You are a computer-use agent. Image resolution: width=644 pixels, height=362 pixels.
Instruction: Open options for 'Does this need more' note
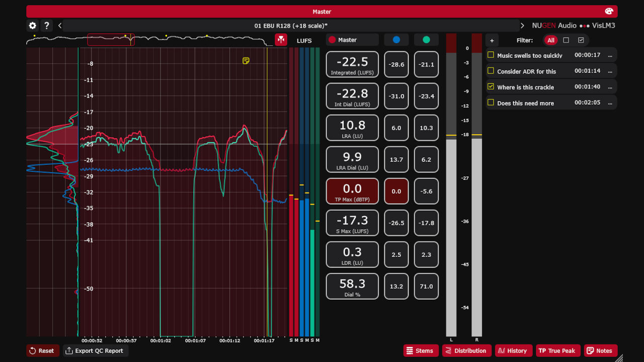click(610, 103)
